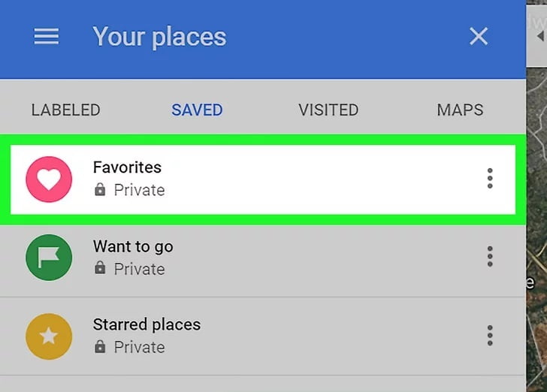The image size is (547, 392).
Task: Click the Your places header title
Action: [x=159, y=36]
